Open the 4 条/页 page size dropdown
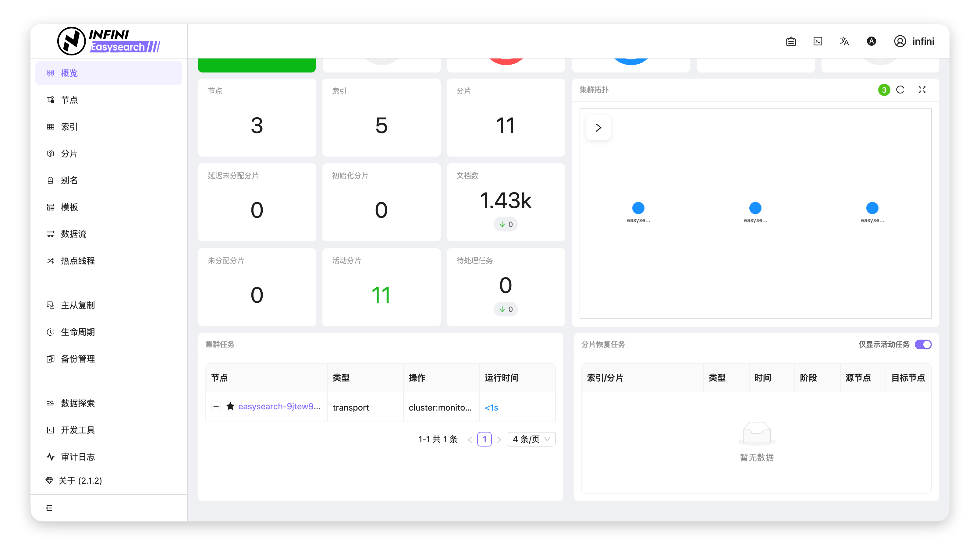 [531, 439]
